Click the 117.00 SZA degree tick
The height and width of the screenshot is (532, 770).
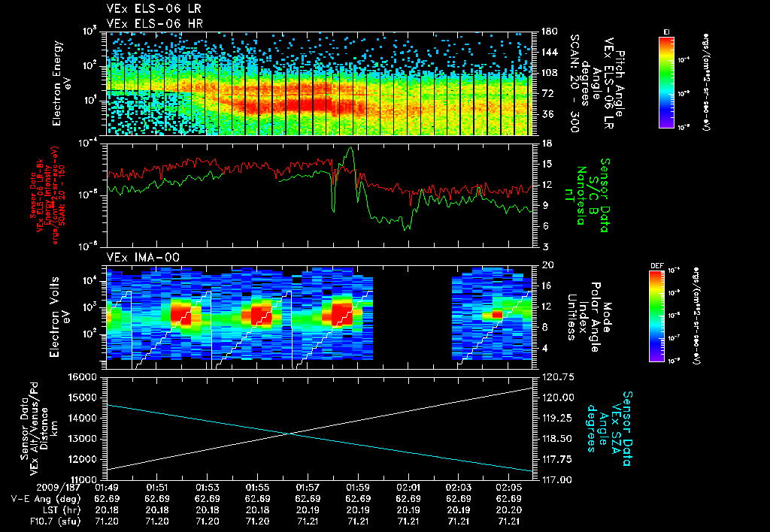pyautogui.click(x=557, y=479)
